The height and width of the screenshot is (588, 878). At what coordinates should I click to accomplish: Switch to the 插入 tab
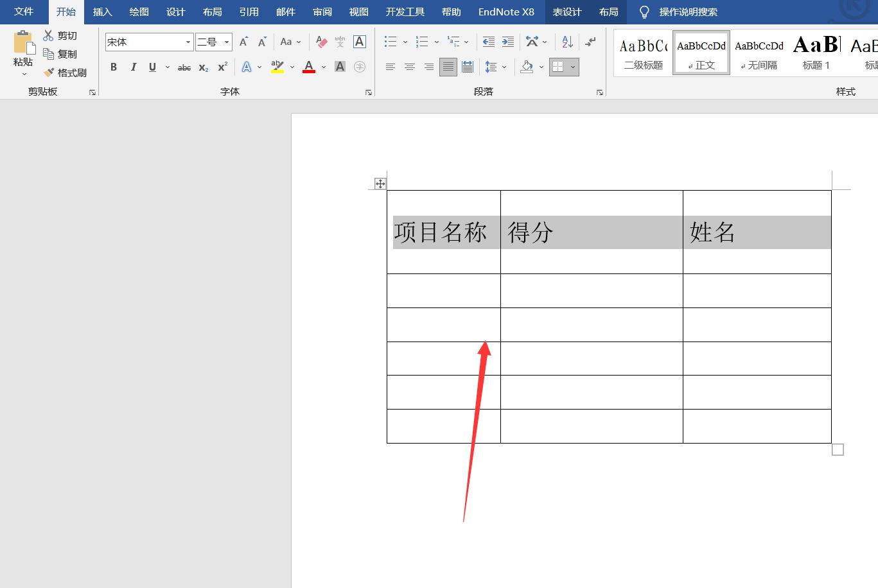tap(103, 12)
